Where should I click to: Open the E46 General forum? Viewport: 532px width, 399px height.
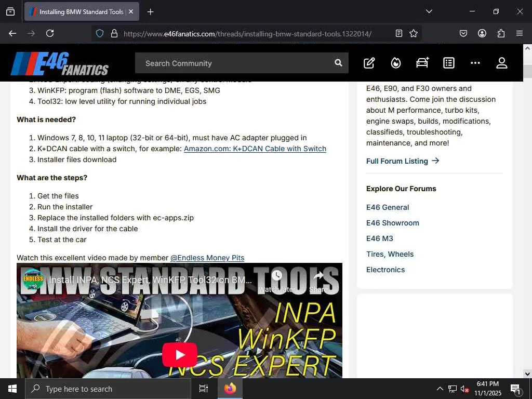388,207
